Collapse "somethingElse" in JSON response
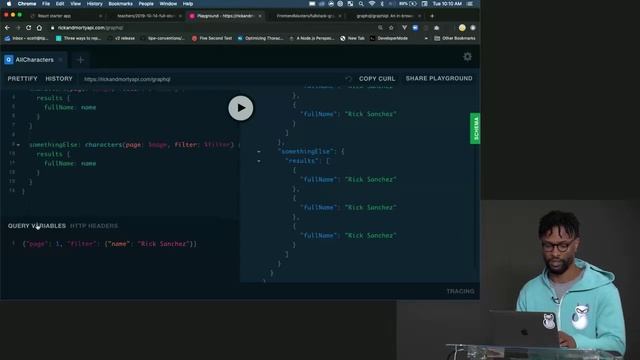 click(259, 151)
